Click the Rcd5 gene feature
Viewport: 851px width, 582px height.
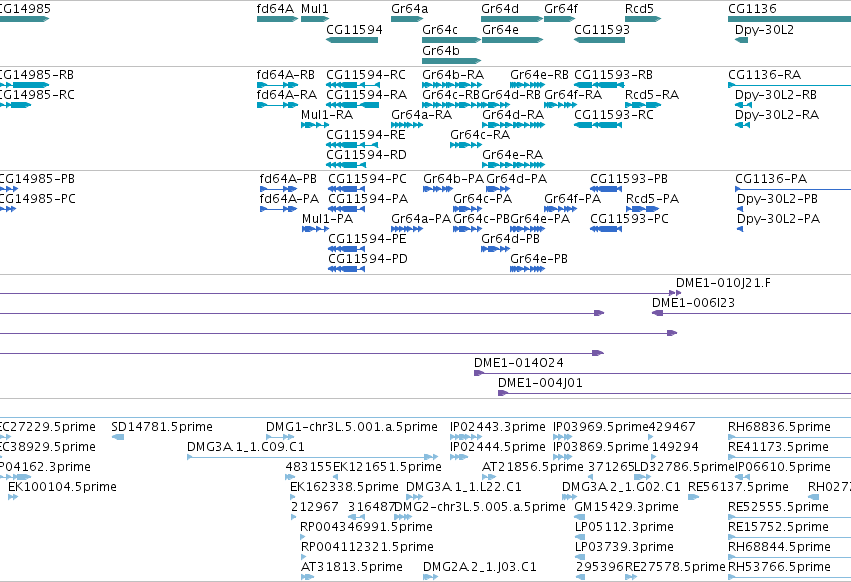tap(643, 19)
